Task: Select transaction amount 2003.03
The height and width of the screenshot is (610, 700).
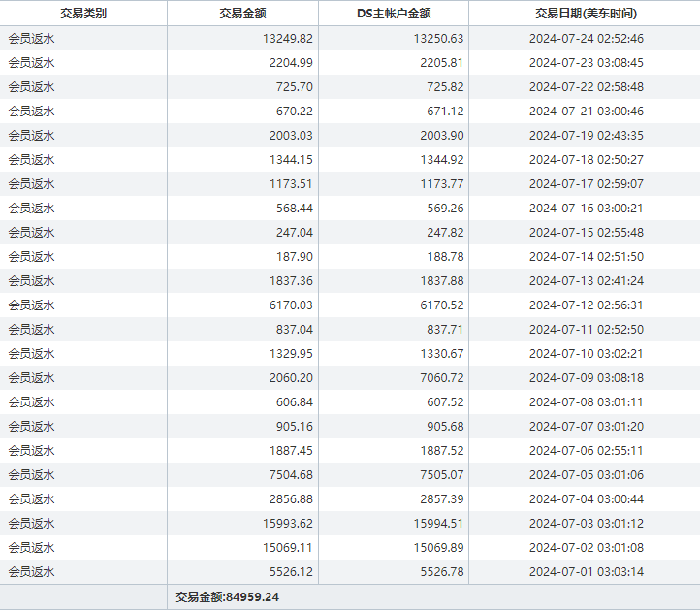Action: (x=291, y=136)
